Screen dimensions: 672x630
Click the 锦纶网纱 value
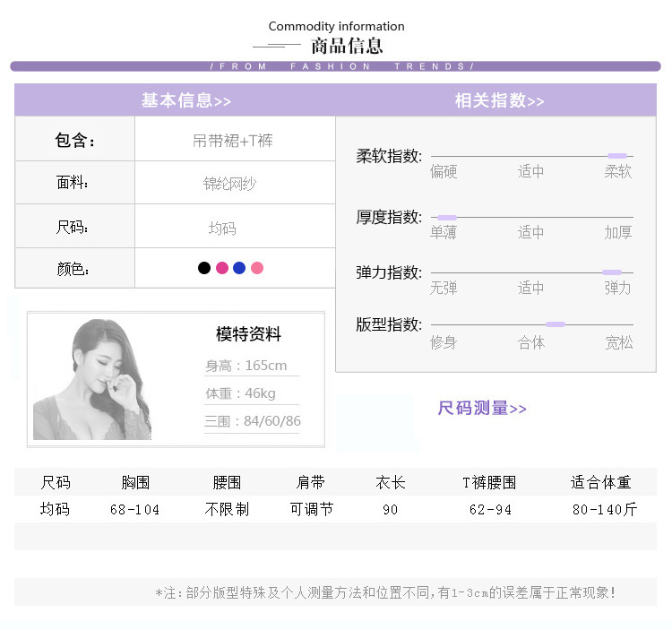pyautogui.click(x=229, y=184)
